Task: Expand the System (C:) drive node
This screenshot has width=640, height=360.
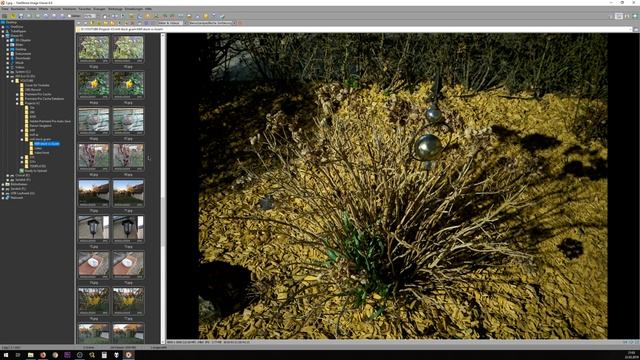Action: point(7,72)
